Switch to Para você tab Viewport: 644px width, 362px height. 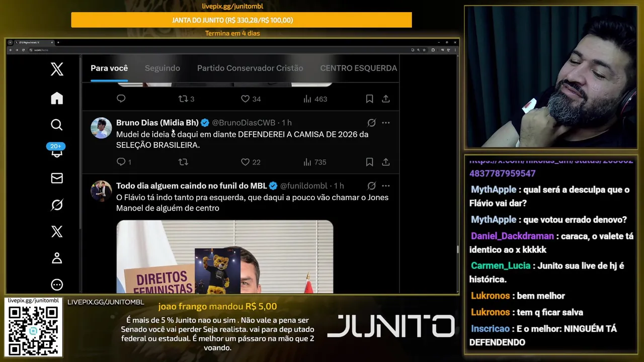109,68
